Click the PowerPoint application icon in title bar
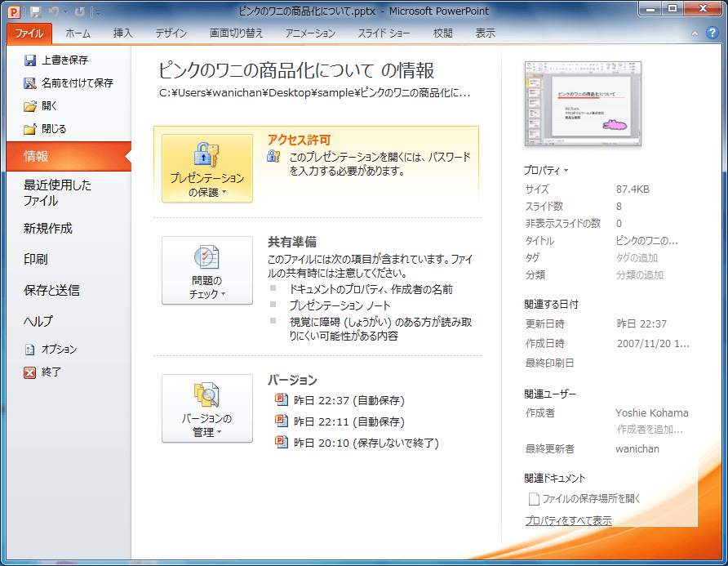Viewport: 728px width, 566px height. (15, 11)
